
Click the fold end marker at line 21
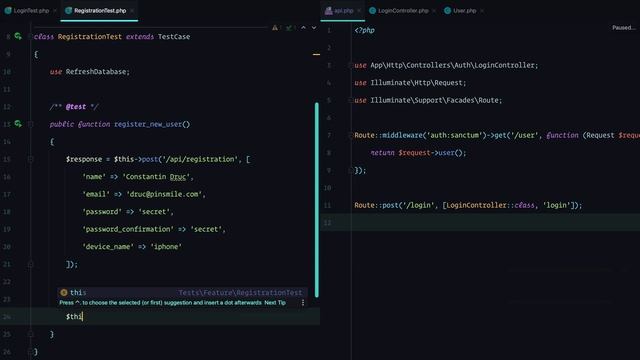(x=31, y=264)
